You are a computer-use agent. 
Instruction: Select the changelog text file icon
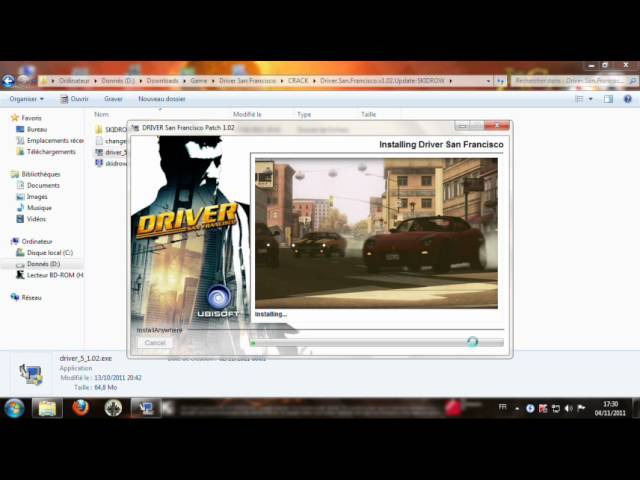pyautogui.click(x=99, y=141)
